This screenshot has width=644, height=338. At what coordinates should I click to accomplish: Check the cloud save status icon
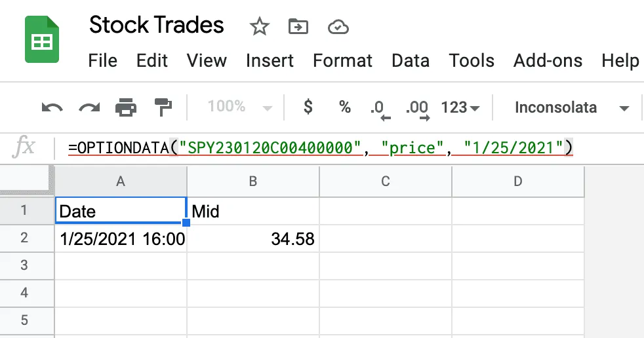click(x=338, y=28)
